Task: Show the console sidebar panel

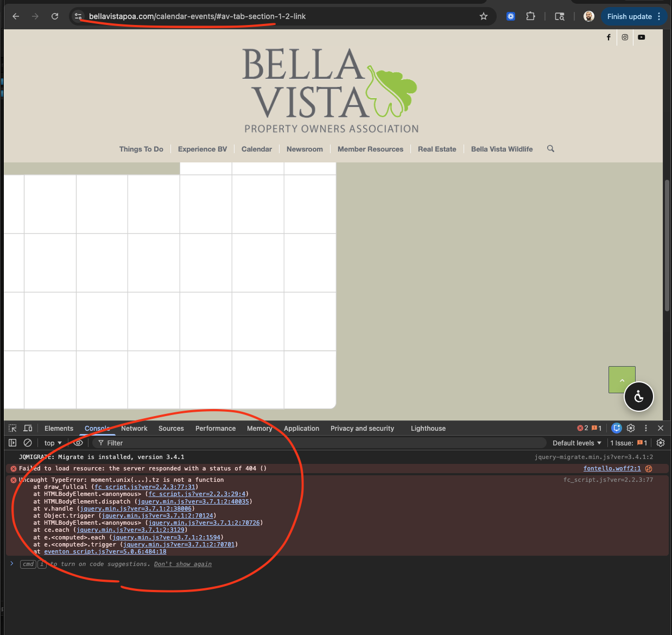Action: click(12, 443)
